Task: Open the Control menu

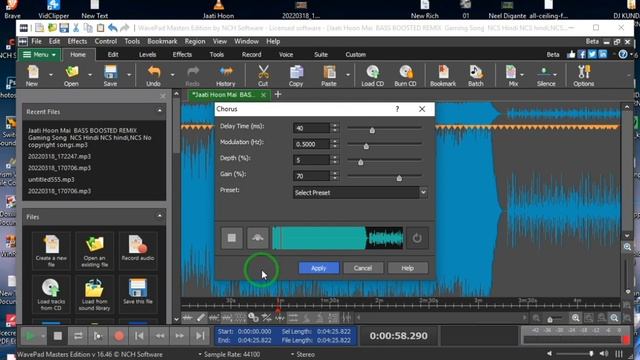Action: coord(106,41)
